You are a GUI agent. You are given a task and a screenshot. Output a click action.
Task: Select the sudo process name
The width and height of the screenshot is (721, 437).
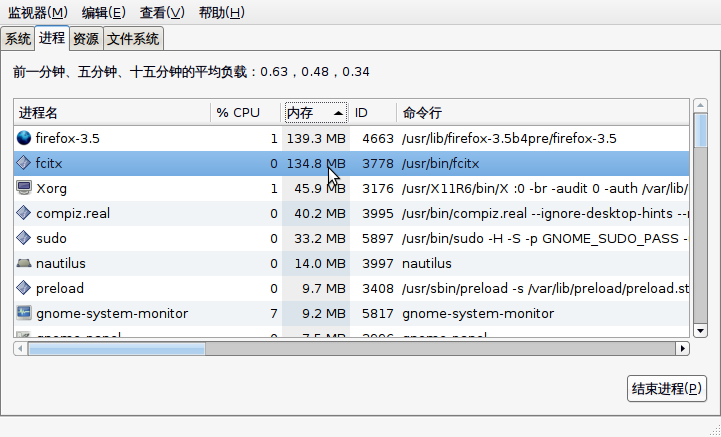51,238
